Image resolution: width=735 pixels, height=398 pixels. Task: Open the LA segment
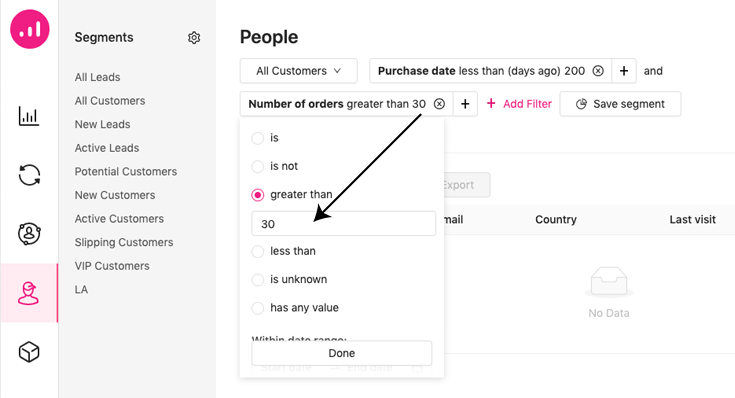81,289
